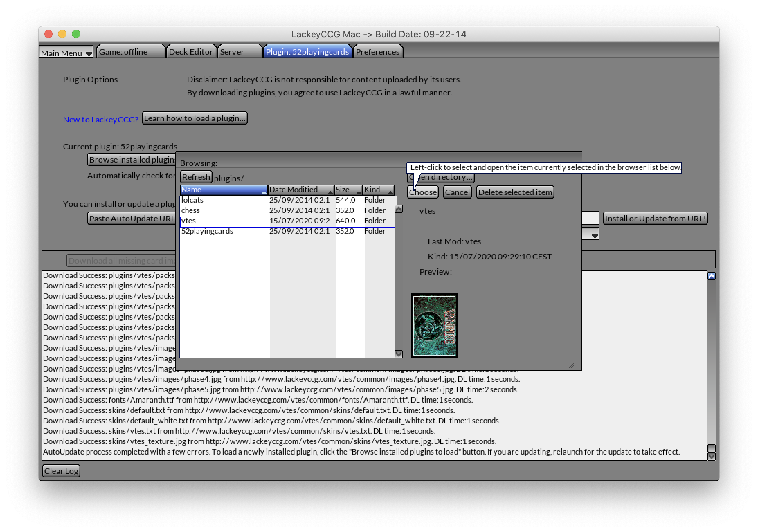Click the Cancel button to dismiss dialog
The height and width of the screenshot is (532, 758).
click(458, 192)
